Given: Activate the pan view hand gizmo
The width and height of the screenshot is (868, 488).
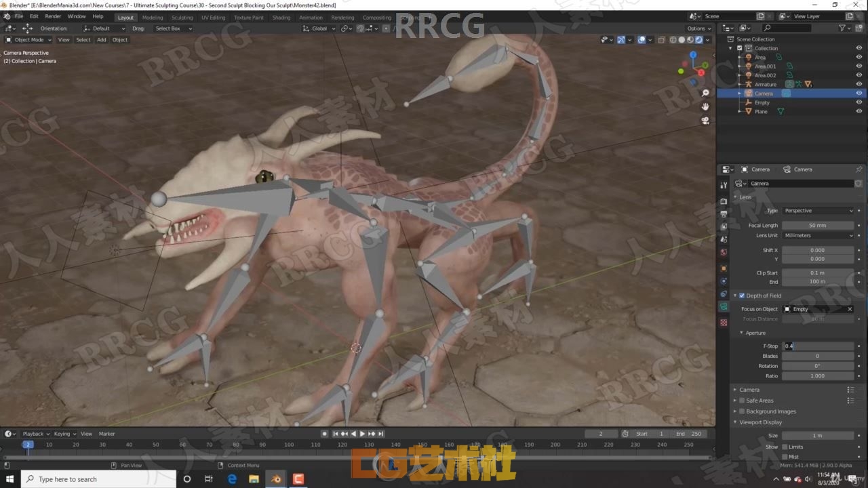Looking at the screenshot, I should (x=705, y=106).
